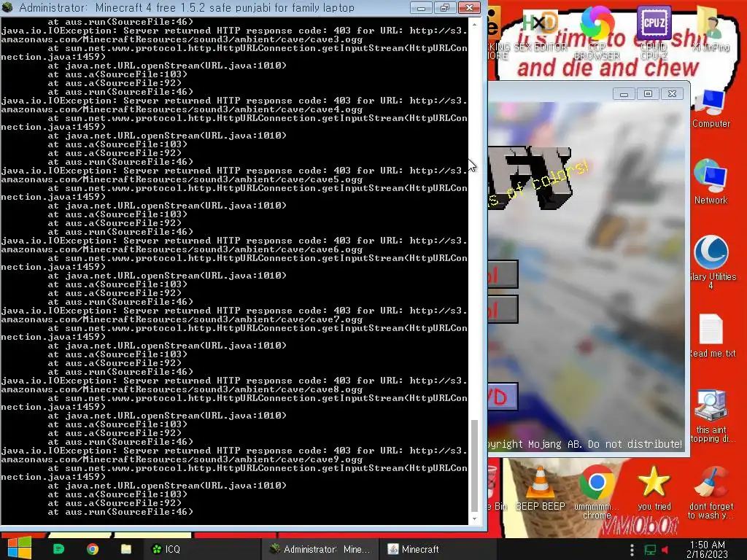This screenshot has height=560, width=747.
Task: Open the 'ummmmm... chrome' desktop icon
Action: pyautogui.click(x=597, y=493)
